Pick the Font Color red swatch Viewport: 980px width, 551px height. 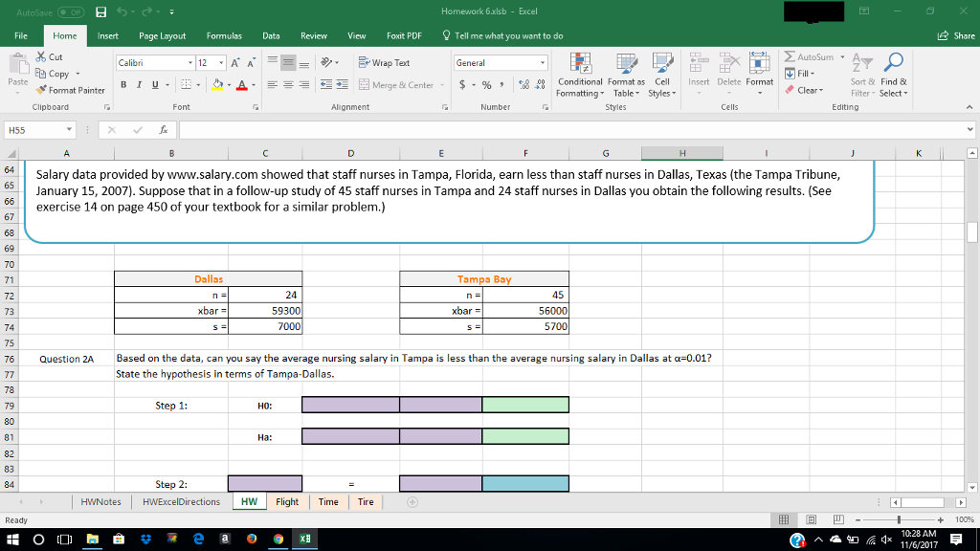click(x=240, y=86)
